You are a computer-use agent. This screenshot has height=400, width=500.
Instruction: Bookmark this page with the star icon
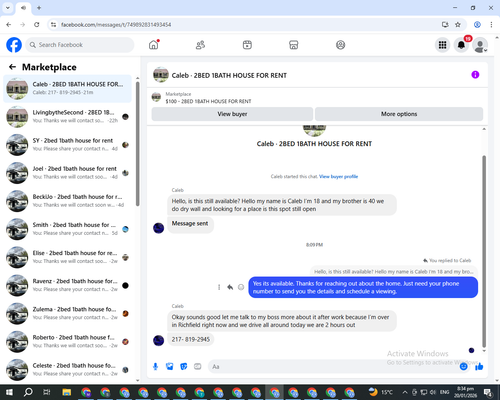(458, 25)
